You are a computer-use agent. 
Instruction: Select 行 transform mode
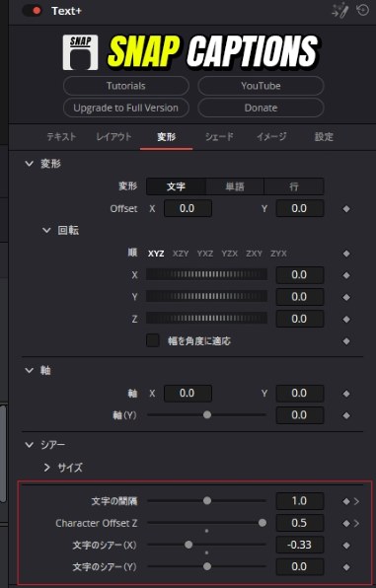pyautogui.click(x=294, y=186)
